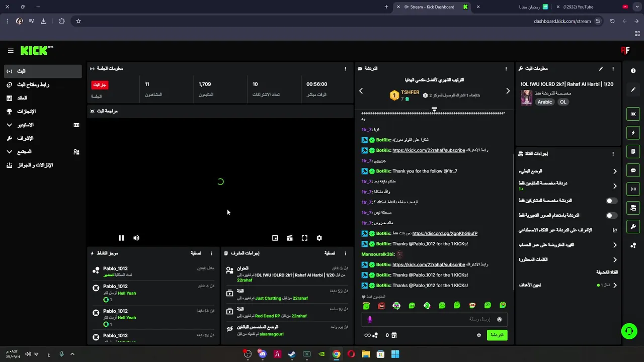The image size is (644, 362).
Task: Open emoji picker in message field
Action: pos(500,319)
